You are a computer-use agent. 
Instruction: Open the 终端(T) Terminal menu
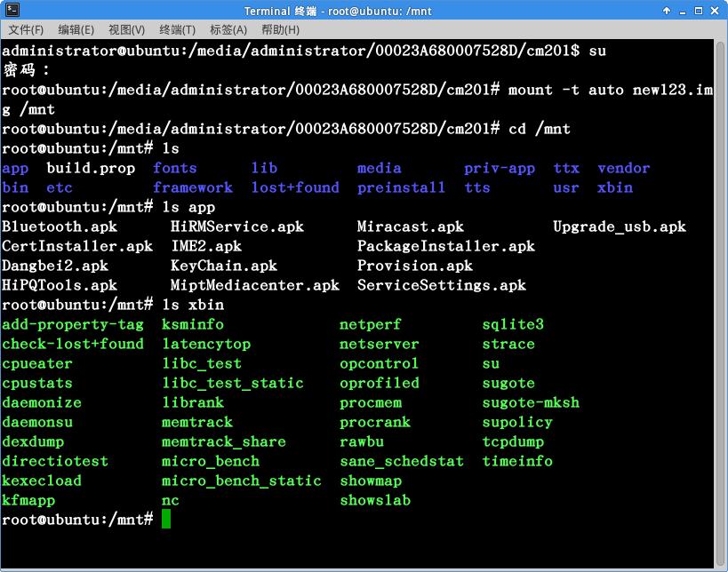coord(177,30)
